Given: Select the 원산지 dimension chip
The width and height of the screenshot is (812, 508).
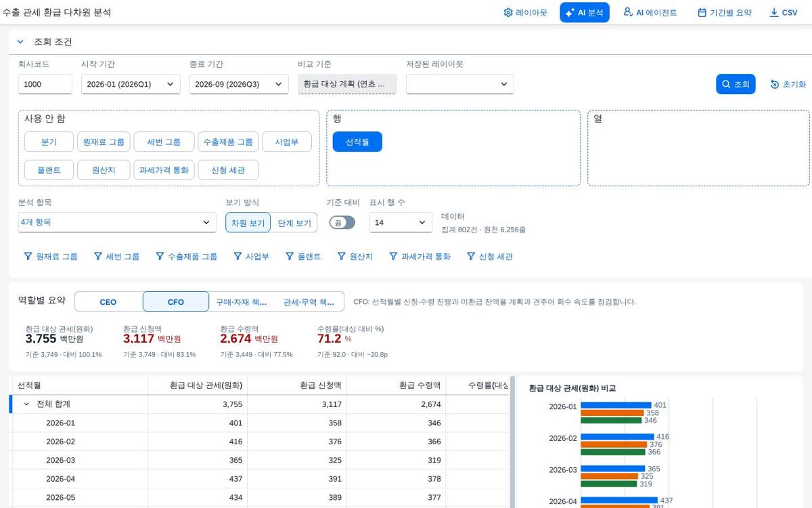Looking at the screenshot, I should click(104, 170).
